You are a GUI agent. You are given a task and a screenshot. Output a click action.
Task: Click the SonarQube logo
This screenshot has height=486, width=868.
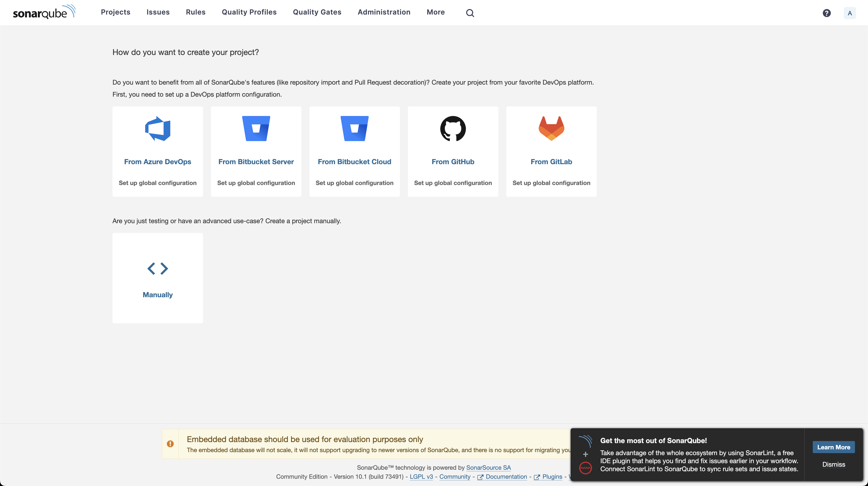point(44,12)
